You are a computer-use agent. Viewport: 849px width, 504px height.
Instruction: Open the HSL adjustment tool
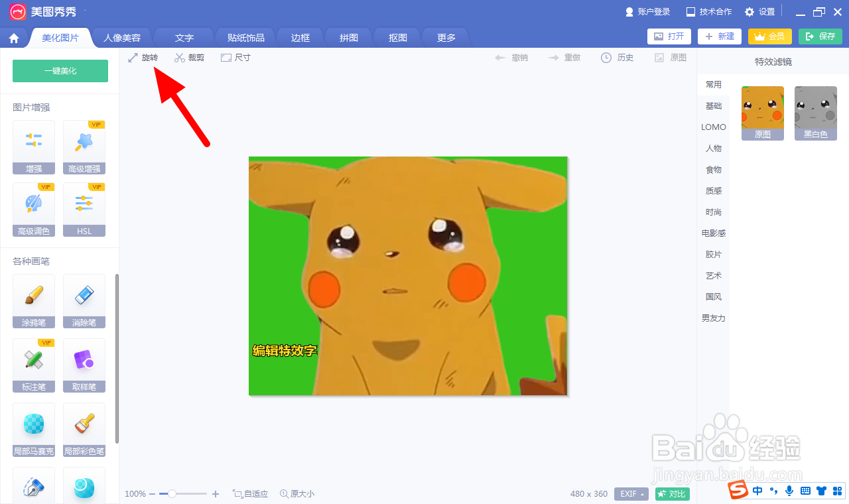tap(84, 210)
